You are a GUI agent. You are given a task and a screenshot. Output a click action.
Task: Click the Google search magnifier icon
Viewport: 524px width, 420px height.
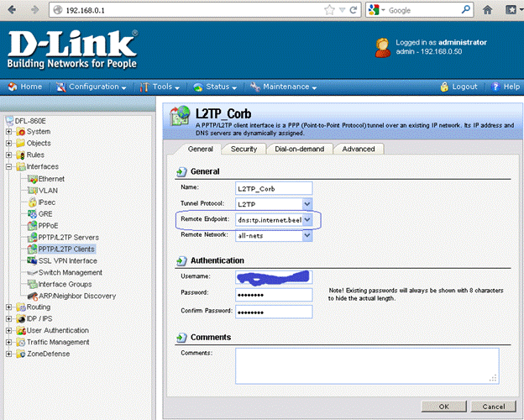click(465, 10)
